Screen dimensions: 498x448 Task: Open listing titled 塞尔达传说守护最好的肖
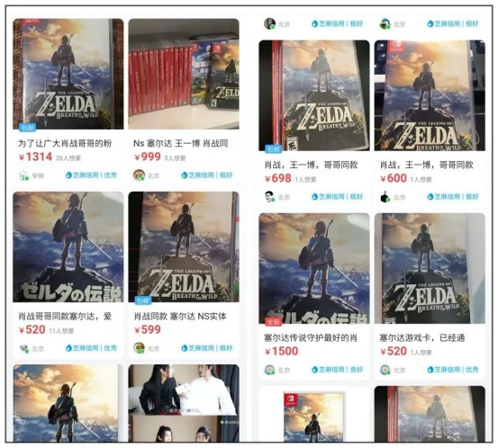[x=311, y=338]
